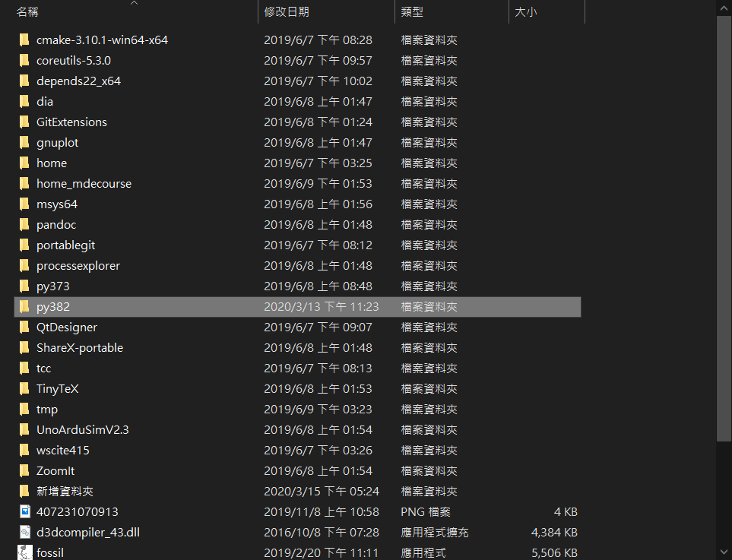Click the py382 folder icon
Screen dimensions: 732x560
click(24, 306)
